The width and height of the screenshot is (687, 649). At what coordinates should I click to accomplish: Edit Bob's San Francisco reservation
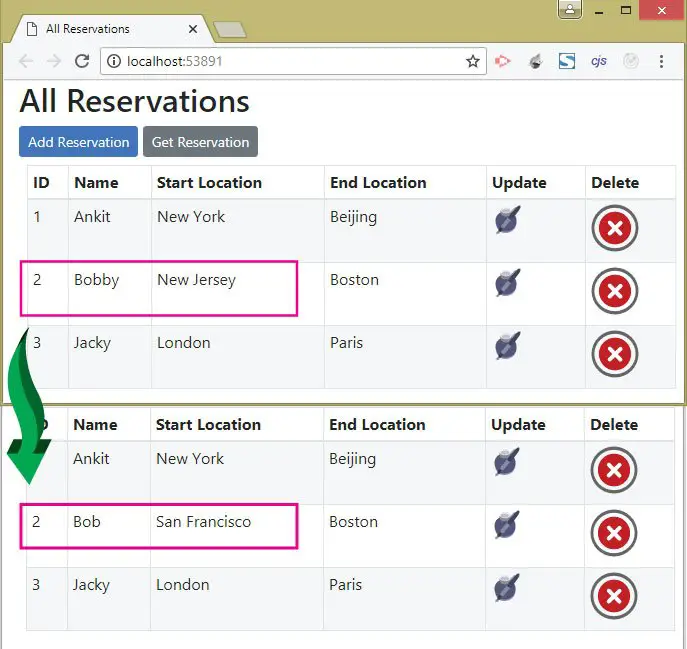tap(506, 525)
